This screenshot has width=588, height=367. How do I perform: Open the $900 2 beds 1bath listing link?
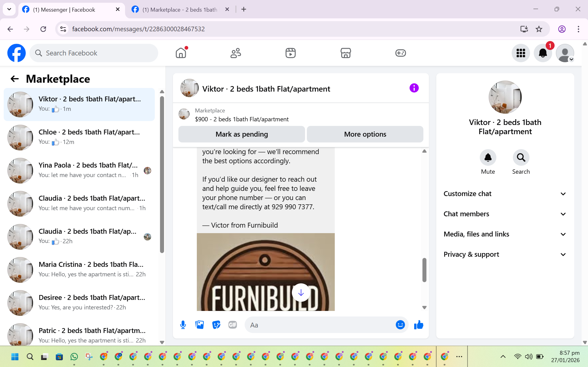click(242, 119)
